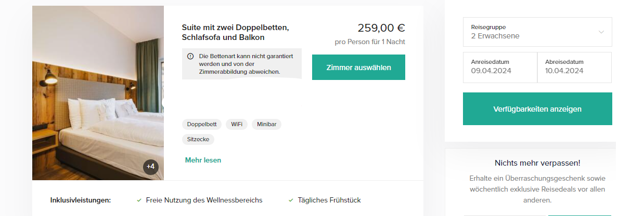Image resolution: width=644 pixels, height=216 pixels.
Task: Expand the Reisegruppe 2 Erwachsene selector
Action: pos(537,32)
